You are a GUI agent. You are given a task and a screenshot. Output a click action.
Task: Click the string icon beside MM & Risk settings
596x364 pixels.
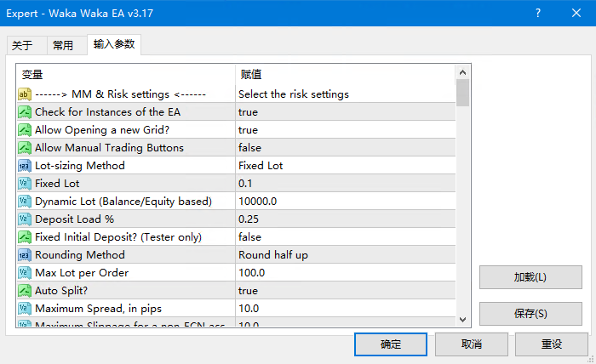pos(25,94)
